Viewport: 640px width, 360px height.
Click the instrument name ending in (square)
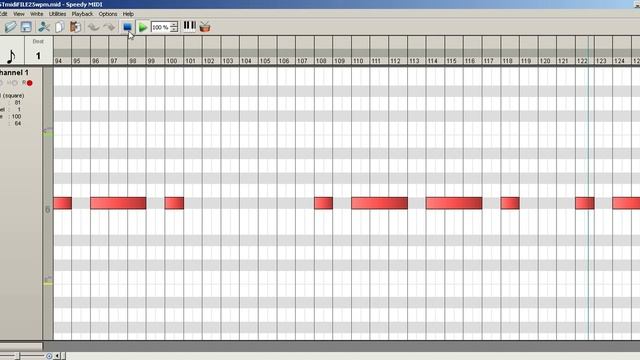(x=12, y=96)
